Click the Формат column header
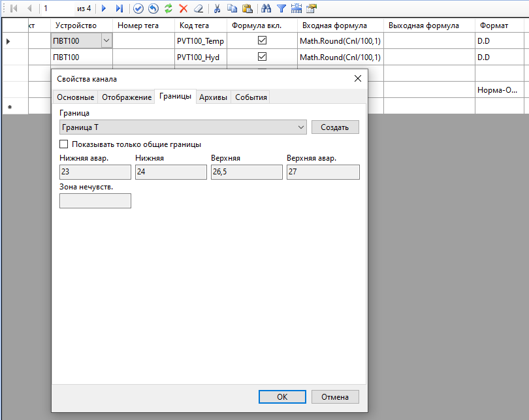Image resolution: width=529 pixels, height=420 pixels. tap(500, 25)
